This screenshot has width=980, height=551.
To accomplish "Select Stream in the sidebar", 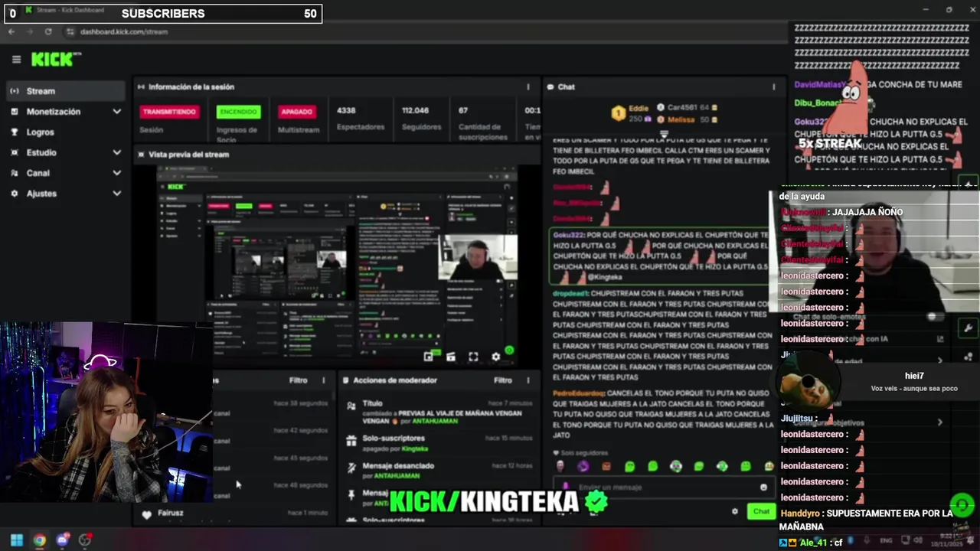I will point(64,91).
